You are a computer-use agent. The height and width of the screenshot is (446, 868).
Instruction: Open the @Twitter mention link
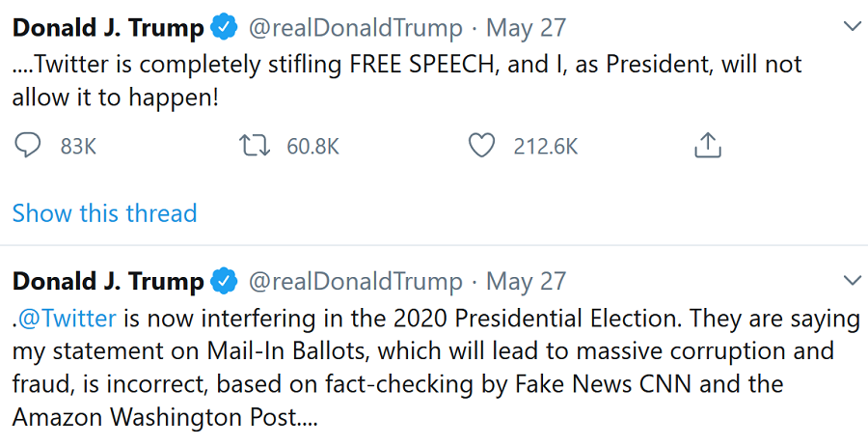pyautogui.click(x=67, y=319)
